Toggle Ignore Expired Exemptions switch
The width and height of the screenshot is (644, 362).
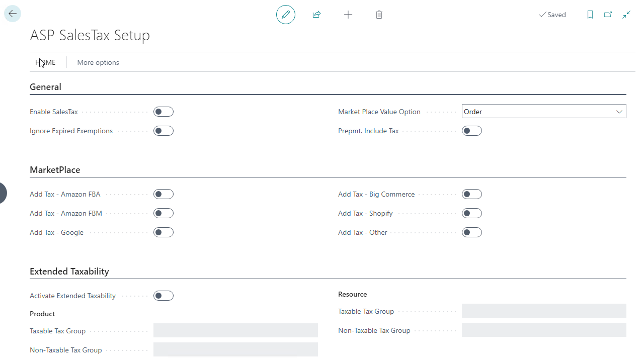point(164,131)
